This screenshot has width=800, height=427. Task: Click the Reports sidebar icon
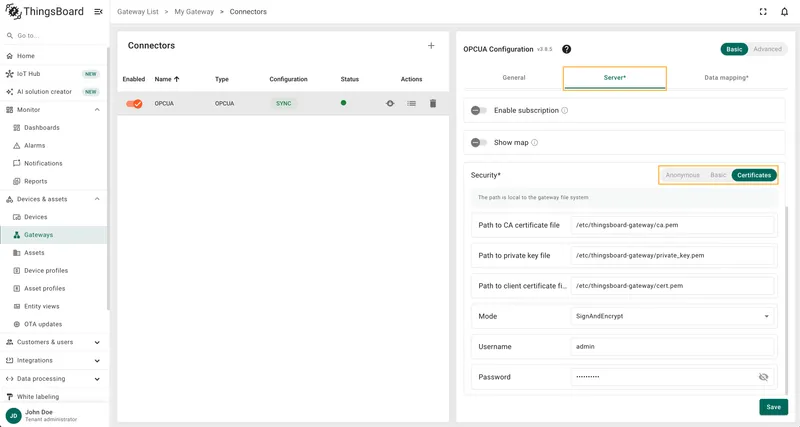point(16,181)
